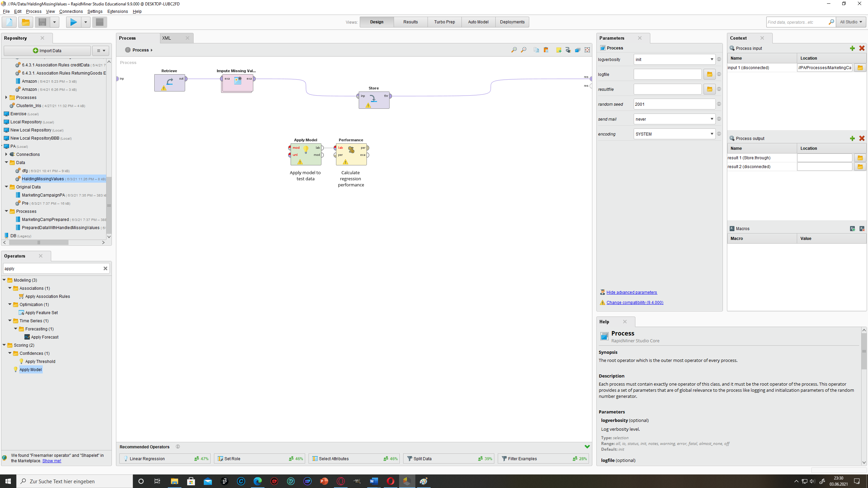Open the run options dropdown arrow
868x488 pixels.
coord(85,22)
